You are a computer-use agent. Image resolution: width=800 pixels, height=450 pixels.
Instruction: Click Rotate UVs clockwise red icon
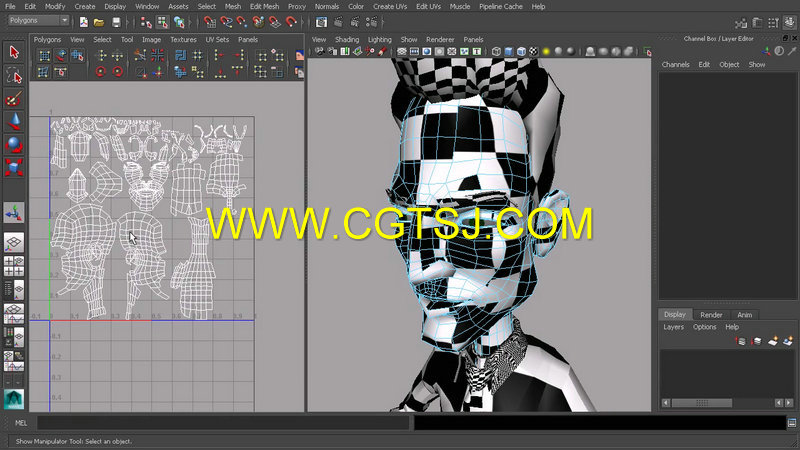[117, 72]
